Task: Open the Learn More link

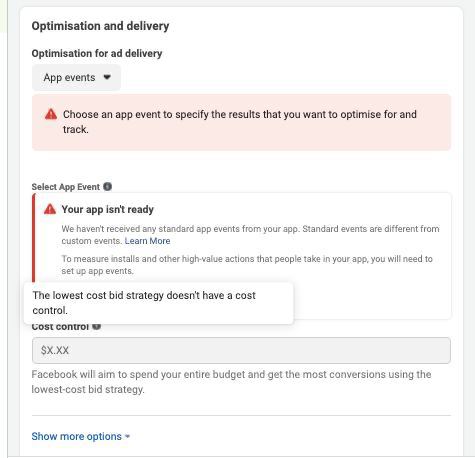Action: 147,241
